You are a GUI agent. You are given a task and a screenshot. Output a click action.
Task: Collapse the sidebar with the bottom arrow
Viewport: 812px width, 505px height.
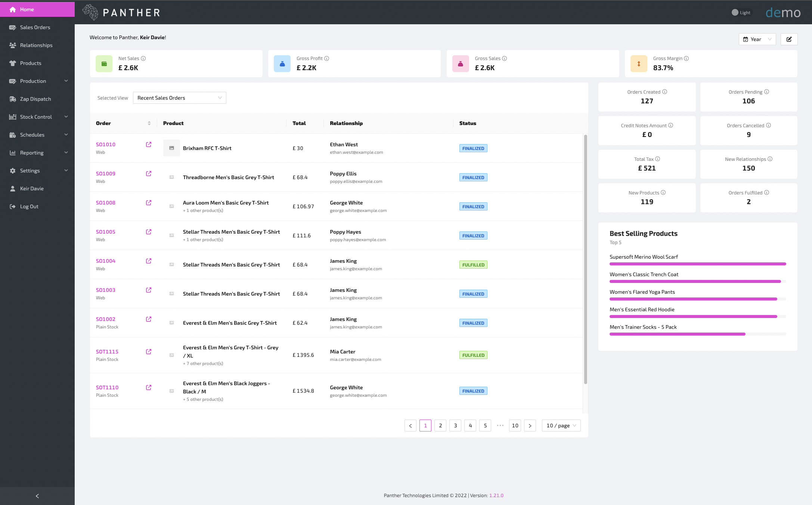(x=37, y=496)
